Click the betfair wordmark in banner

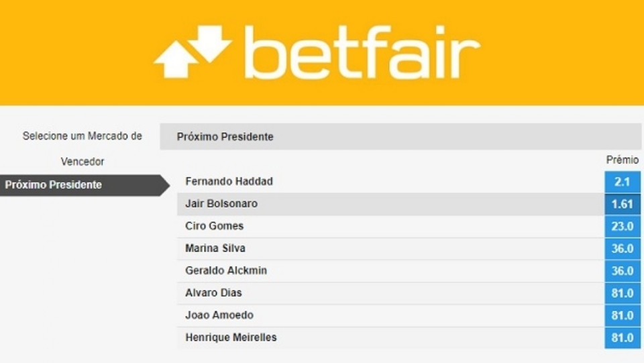pos(362,52)
